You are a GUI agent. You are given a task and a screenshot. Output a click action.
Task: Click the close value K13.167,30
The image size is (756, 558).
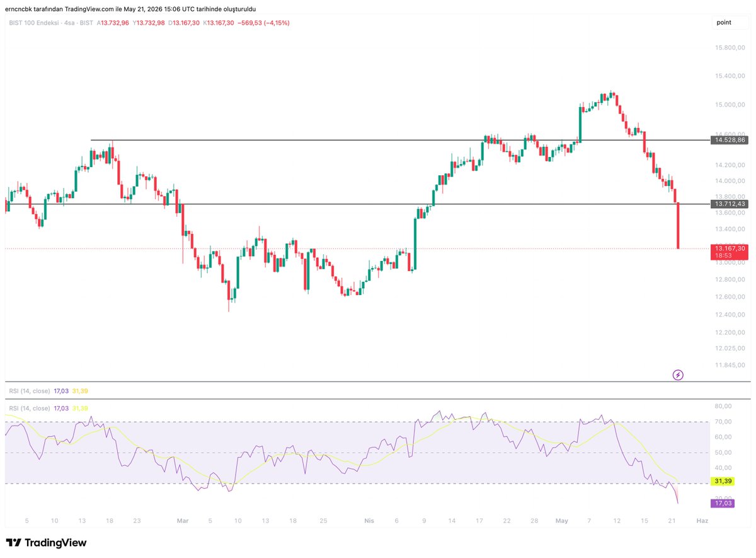point(219,23)
